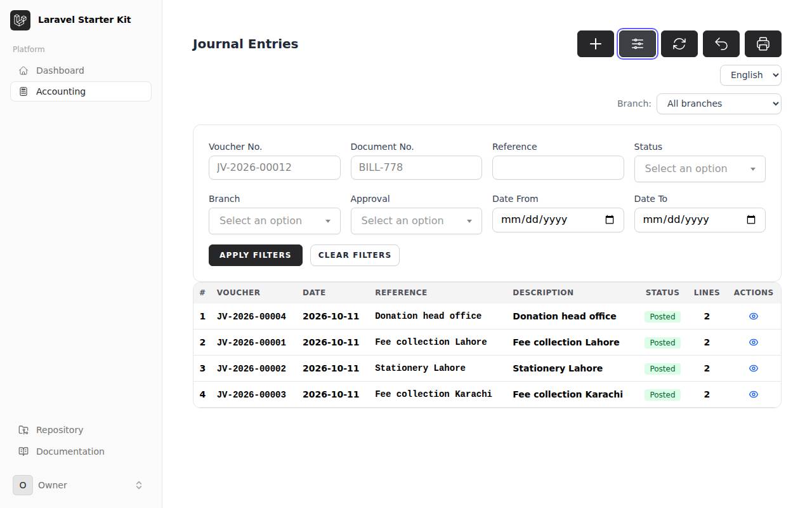Click the Journal Entries page heading
812x508 pixels.
coord(246,44)
